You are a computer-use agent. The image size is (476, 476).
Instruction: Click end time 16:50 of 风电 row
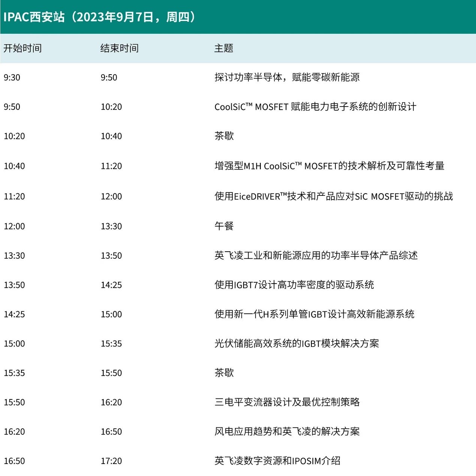point(111,432)
